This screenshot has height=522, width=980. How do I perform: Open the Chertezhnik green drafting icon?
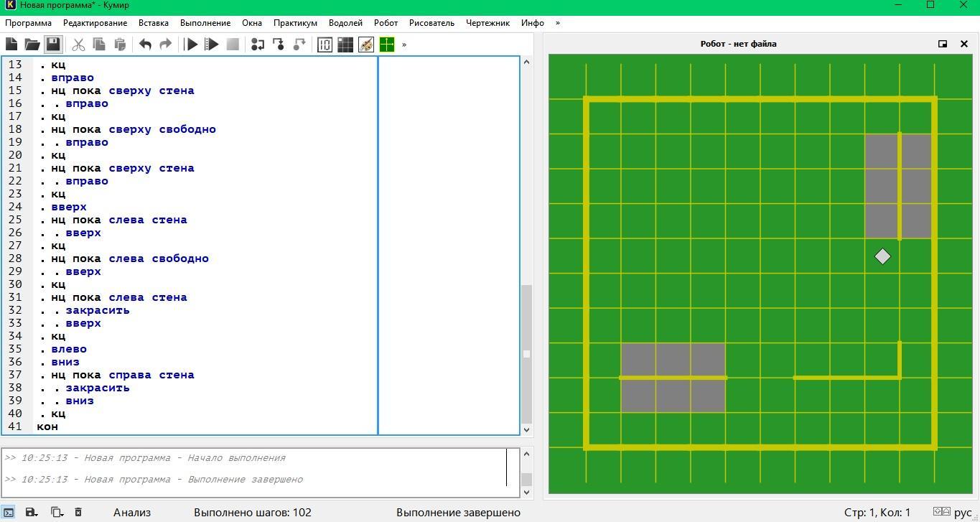click(387, 45)
